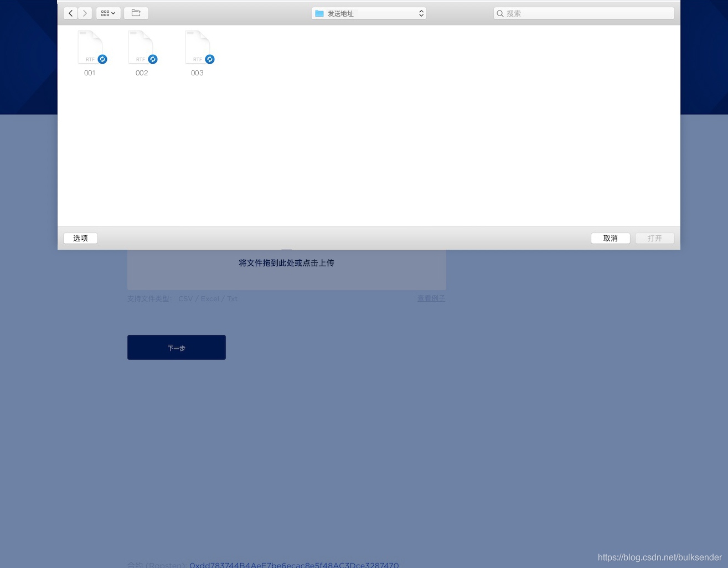Go back in the file dialog
Screen dimensions: 728x568
71,13
